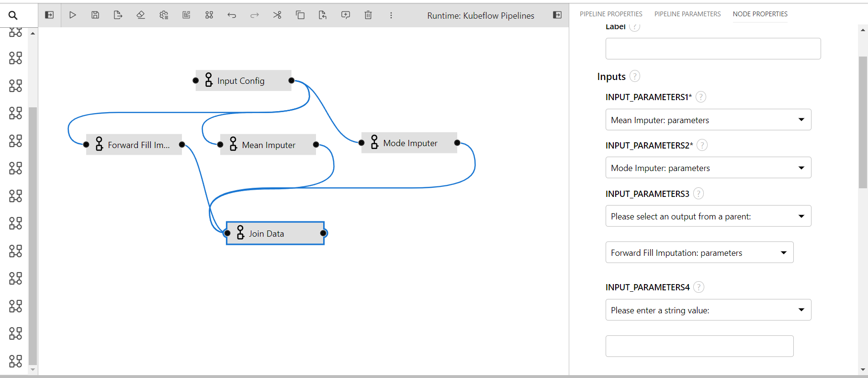This screenshot has height=378, width=868.
Task: Click help icon beside Inputs heading
Action: 635,76
